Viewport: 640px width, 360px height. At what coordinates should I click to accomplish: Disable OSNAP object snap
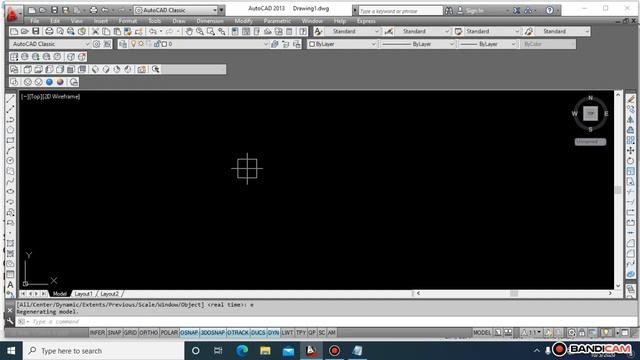click(189, 333)
